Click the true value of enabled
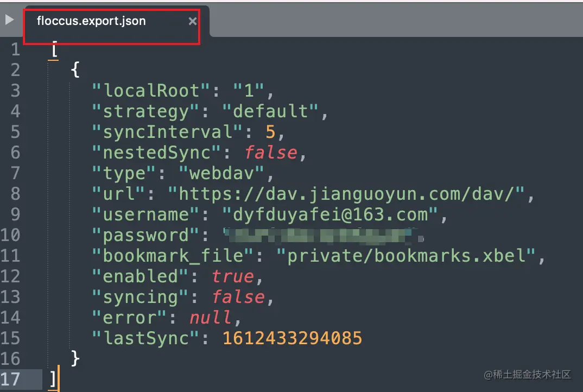 pyautogui.click(x=233, y=276)
